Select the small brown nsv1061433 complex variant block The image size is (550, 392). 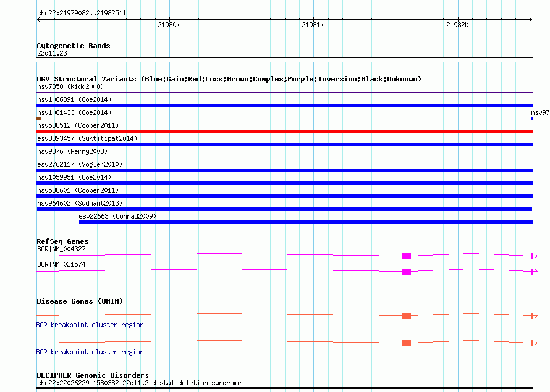39,119
